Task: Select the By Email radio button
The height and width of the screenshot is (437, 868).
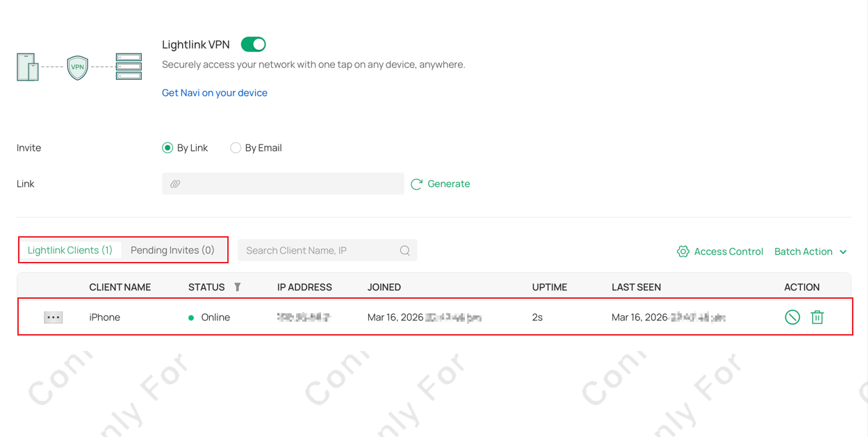Action: tap(236, 147)
